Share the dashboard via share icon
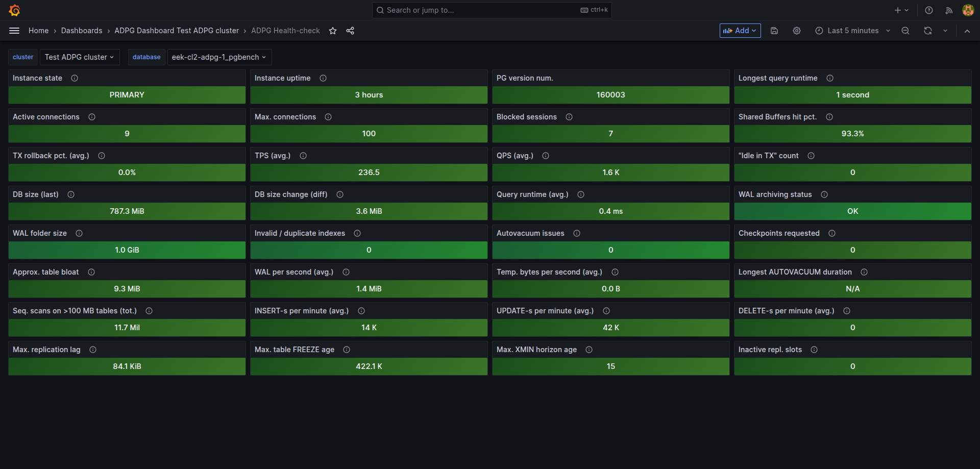Screen dimensions: 980x469 click(350, 31)
